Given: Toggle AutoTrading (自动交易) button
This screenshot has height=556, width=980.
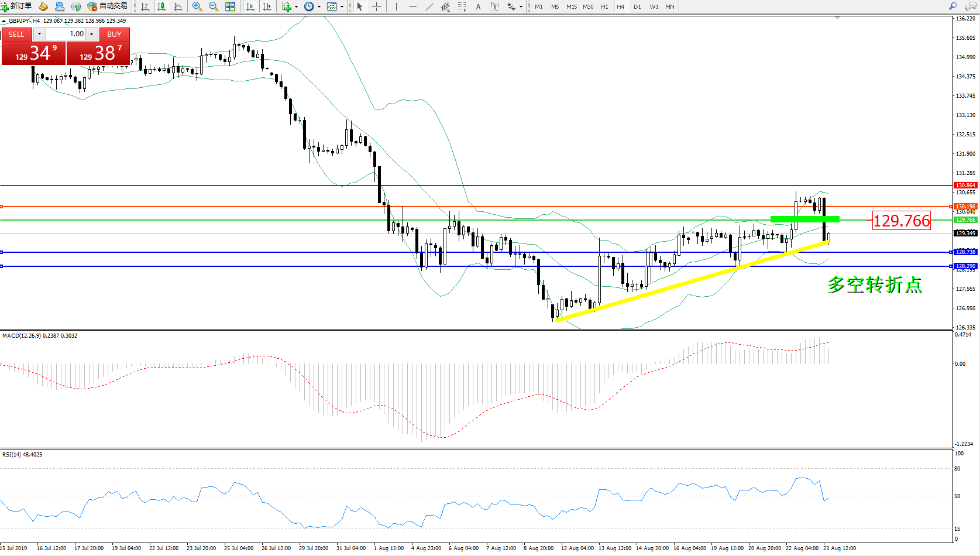Looking at the screenshot, I should [x=107, y=6].
